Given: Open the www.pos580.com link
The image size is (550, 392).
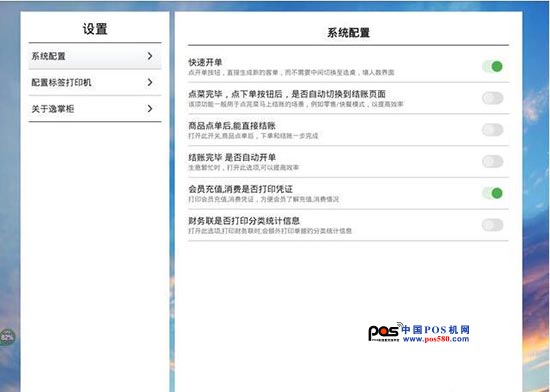Looking at the screenshot, I should [436, 339].
